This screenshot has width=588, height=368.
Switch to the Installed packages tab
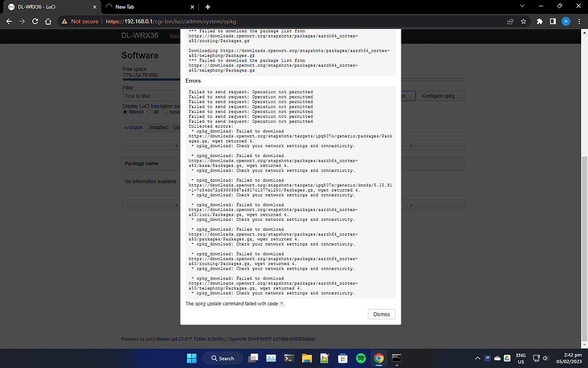[x=158, y=127]
